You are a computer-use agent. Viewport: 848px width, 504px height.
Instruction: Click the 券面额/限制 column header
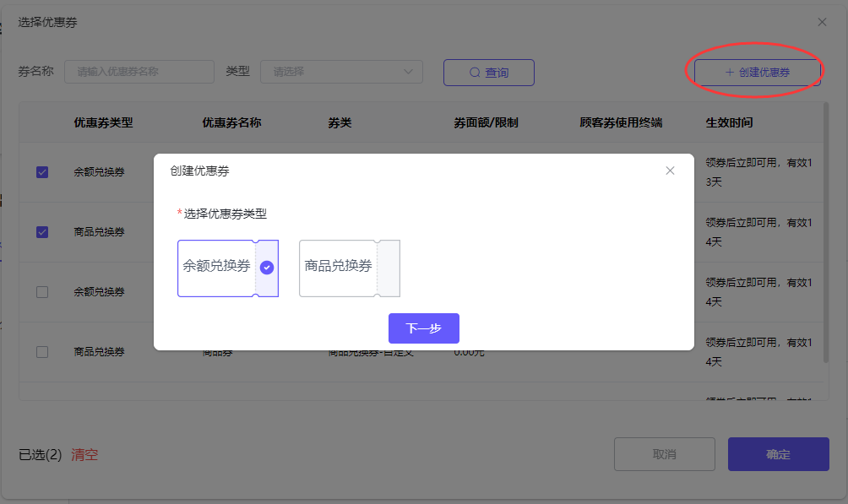coord(486,122)
